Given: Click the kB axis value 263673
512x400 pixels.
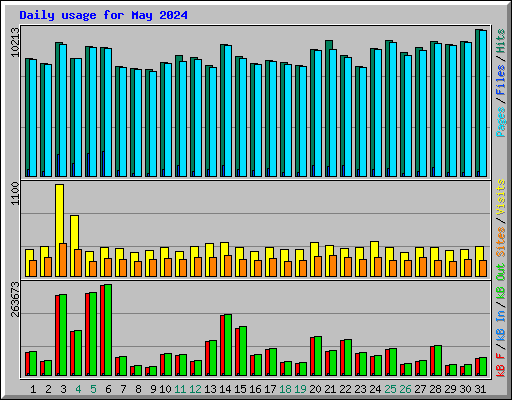Looking at the screenshot, I should (x=15, y=299).
